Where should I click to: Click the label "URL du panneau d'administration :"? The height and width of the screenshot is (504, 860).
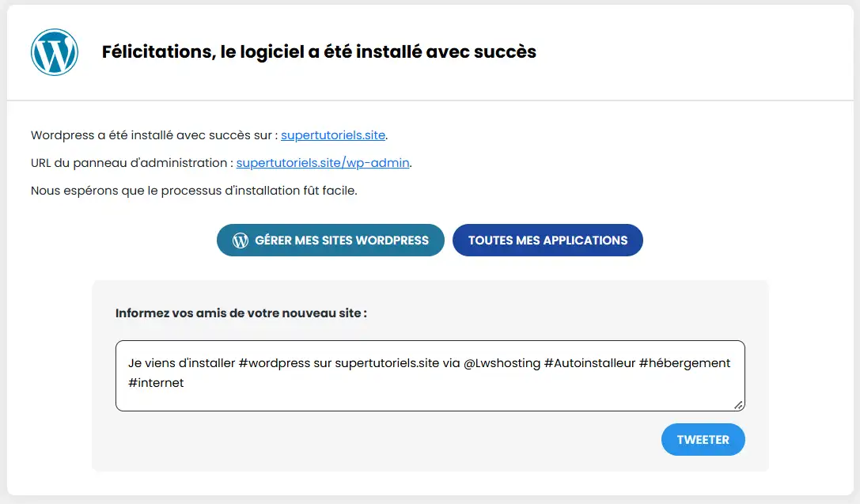pos(132,163)
